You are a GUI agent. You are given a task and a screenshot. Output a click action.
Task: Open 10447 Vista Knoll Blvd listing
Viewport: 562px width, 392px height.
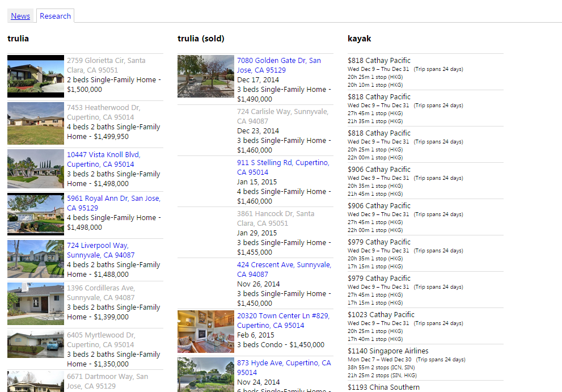tap(104, 159)
